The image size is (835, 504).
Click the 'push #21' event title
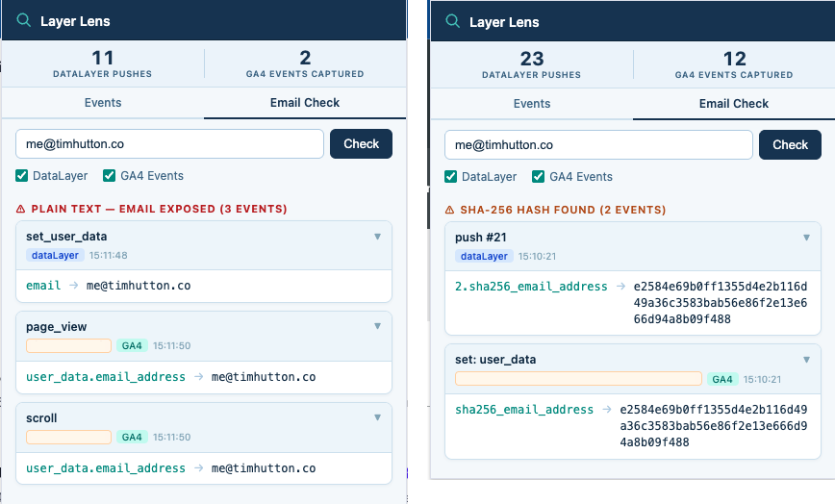[481, 238]
